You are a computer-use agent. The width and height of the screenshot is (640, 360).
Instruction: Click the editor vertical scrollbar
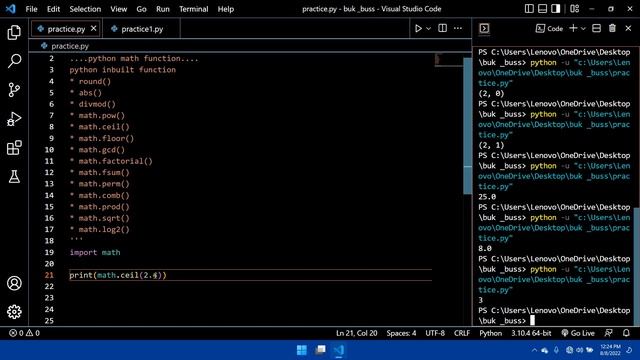467,126
